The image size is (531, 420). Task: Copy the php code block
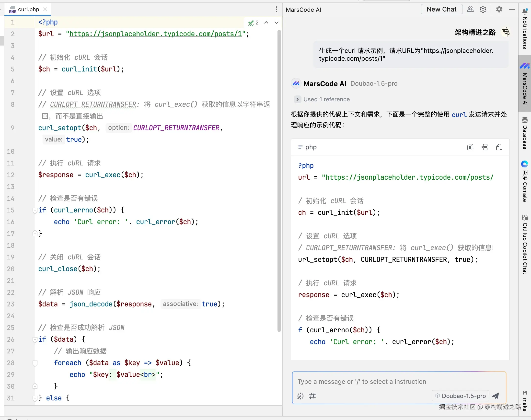470,147
